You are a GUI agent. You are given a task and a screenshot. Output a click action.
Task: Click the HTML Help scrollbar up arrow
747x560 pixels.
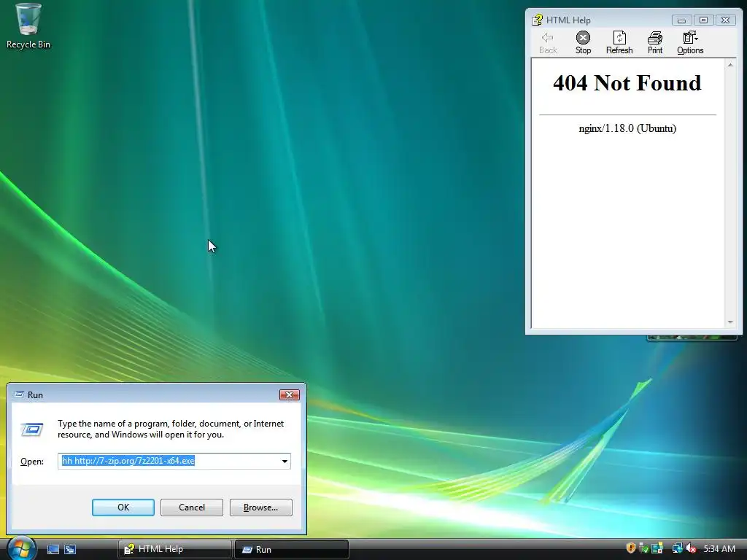[730, 65]
